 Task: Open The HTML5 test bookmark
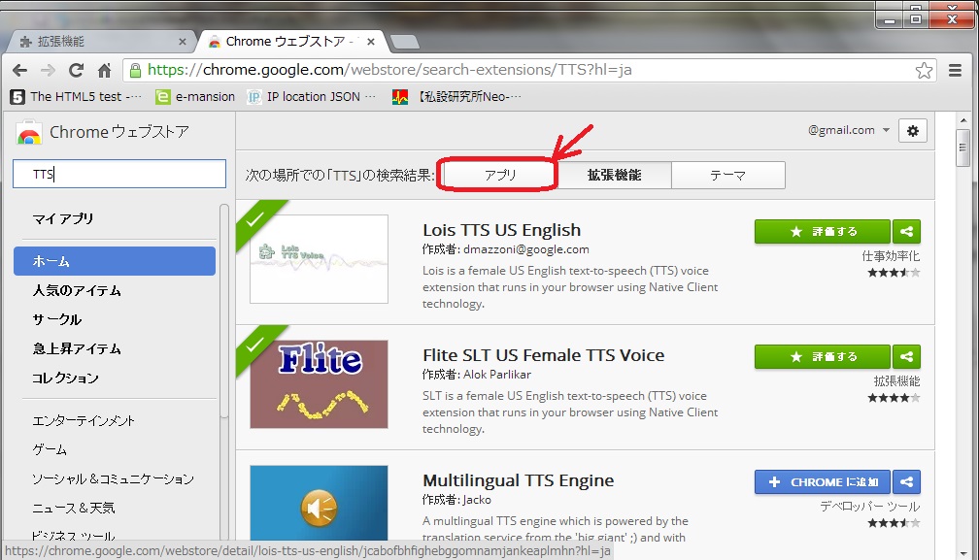point(76,97)
